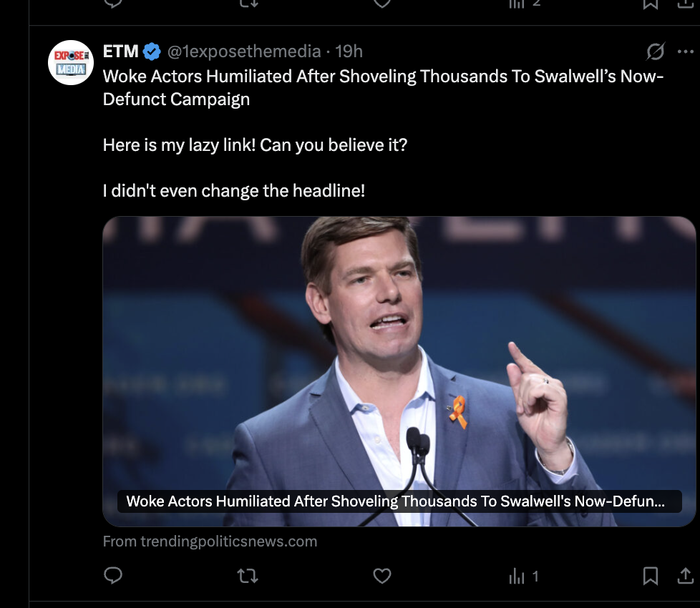Open the ETM profile picture
Viewport: 700px width, 608px height.
point(71,63)
